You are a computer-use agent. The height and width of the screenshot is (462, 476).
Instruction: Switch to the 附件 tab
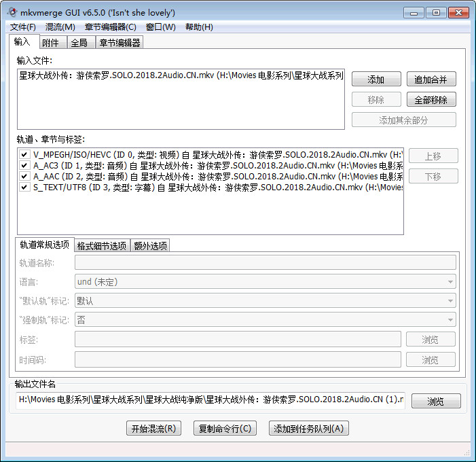(50, 43)
